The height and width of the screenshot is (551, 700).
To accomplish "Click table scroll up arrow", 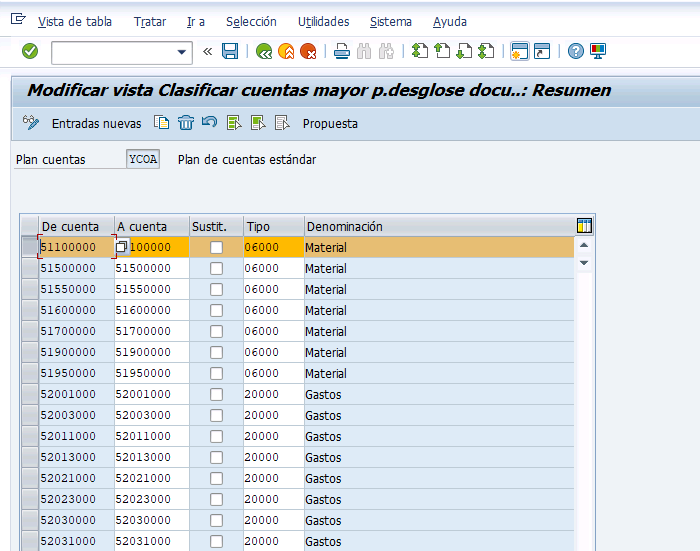I will coord(584,245).
